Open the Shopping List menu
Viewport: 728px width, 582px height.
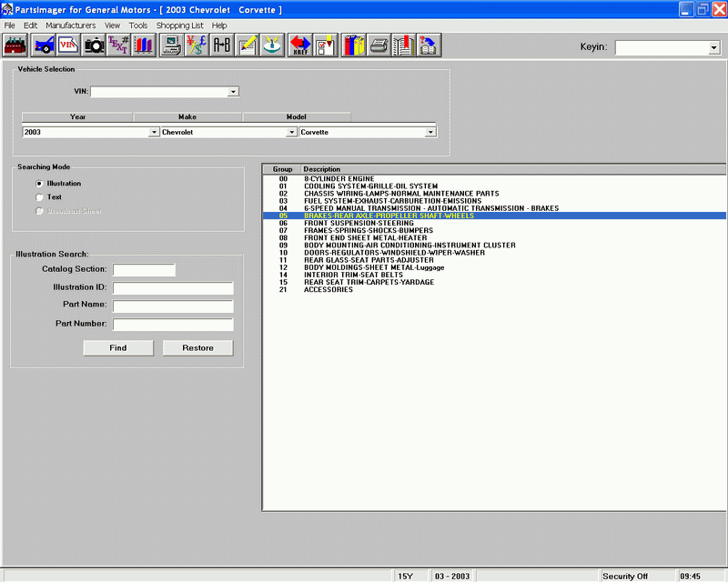pyautogui.click(x=179, y=25)
